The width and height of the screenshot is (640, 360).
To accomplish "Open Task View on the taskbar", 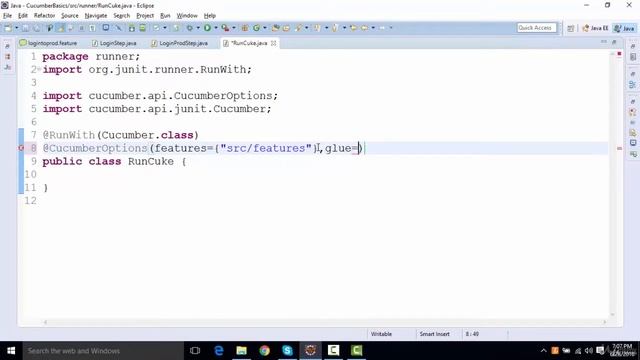I will (x=195, y=351).
